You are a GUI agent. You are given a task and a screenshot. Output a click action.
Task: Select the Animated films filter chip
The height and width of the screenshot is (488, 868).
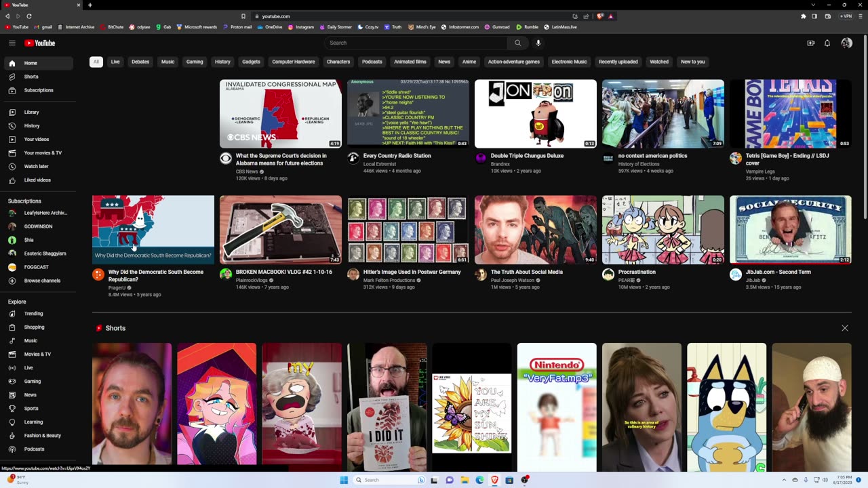[410, 62]
